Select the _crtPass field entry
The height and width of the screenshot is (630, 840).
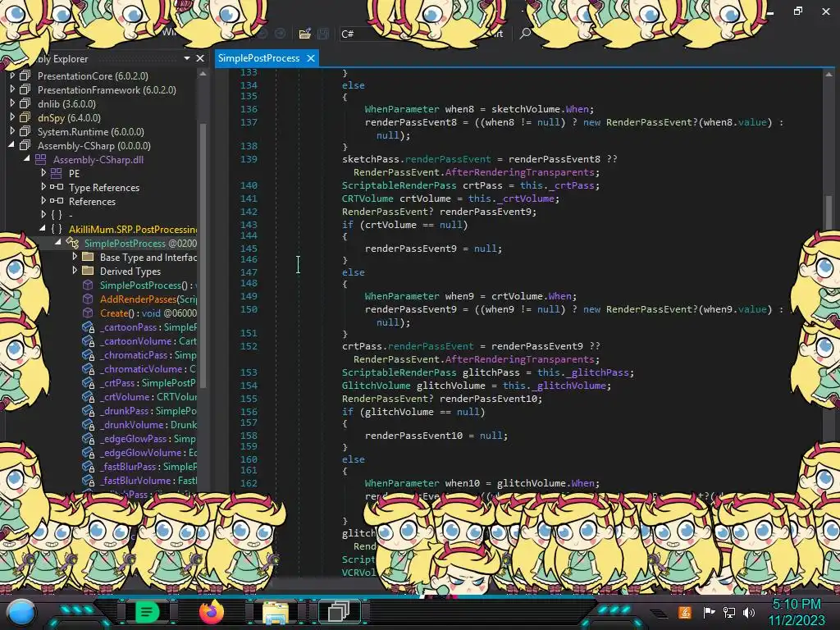click(x=148, y=382)
